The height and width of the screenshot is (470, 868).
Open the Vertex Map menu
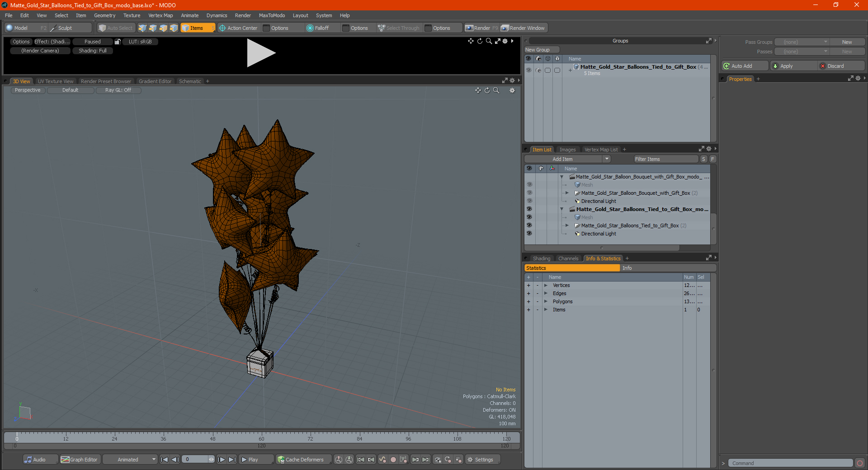click(160, 15)
